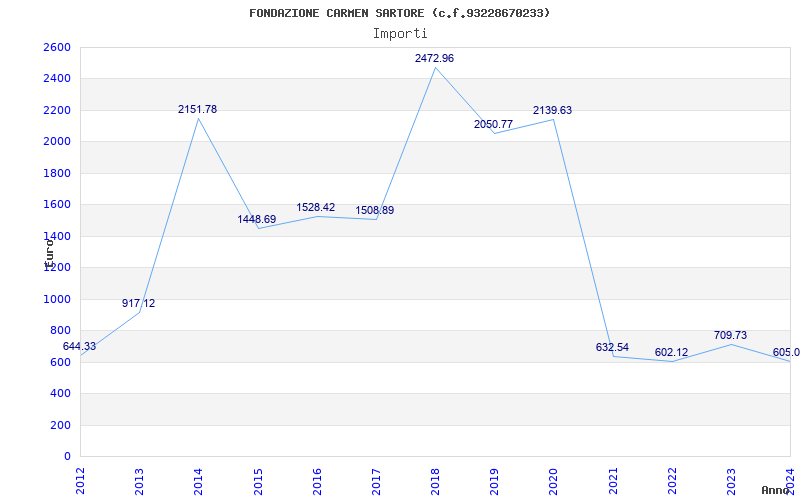The height and width of the screenshot is (500, 800).
Task: Click the 2023 x-axis year label
Action: [731, 480]
